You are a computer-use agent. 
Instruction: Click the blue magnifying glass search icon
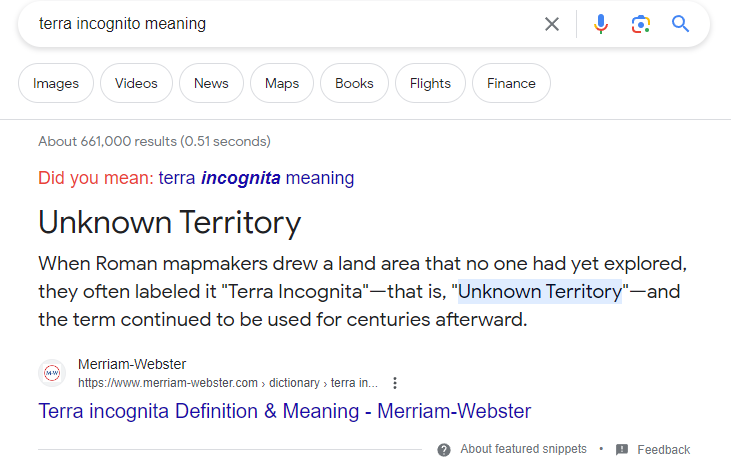pos(680,23)
